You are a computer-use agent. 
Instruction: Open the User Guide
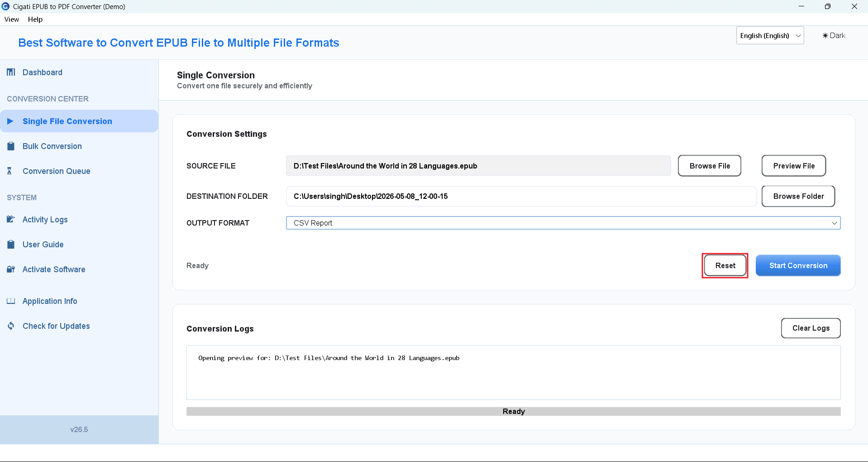click(x=79, y=245)
